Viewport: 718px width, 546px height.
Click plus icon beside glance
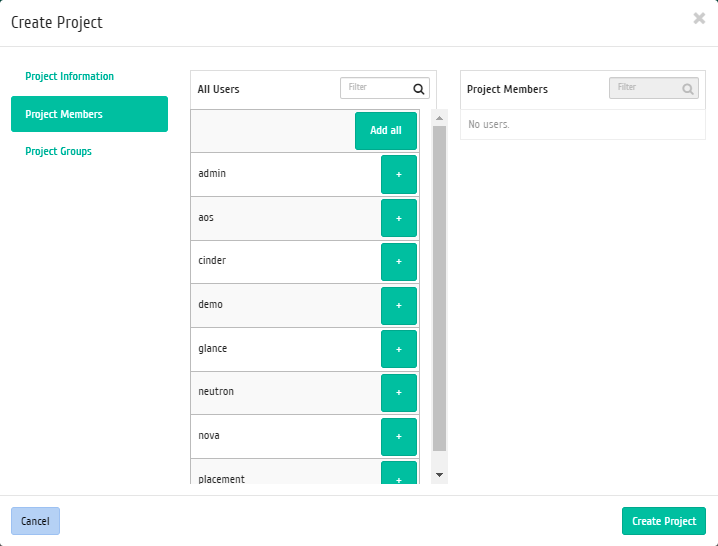(399, 349)
